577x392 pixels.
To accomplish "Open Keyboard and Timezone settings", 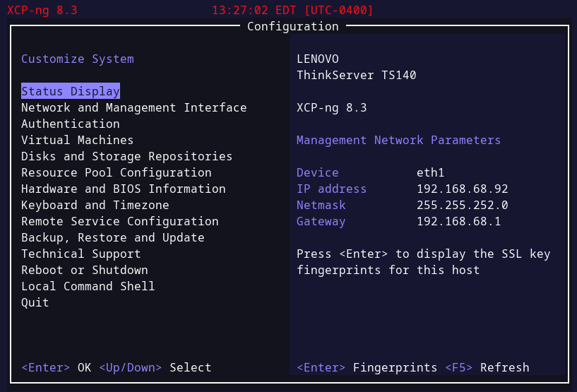I will tap(95, 205).
